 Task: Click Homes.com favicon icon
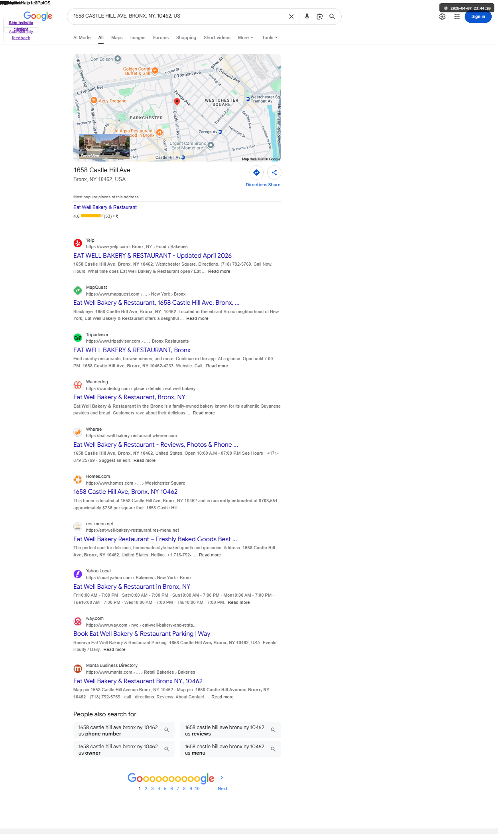coord(78,479)
